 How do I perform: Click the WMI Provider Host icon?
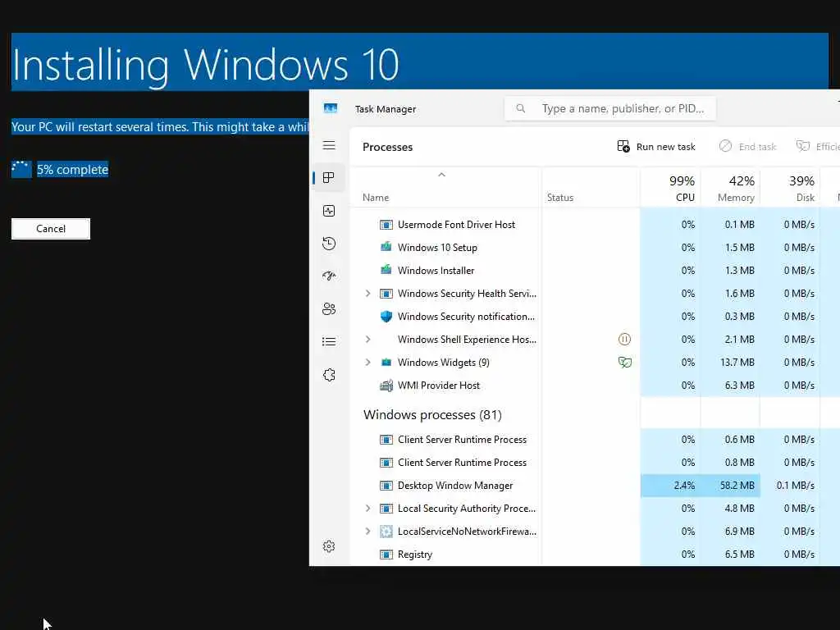pyautogui.click(x=386, y=386)
